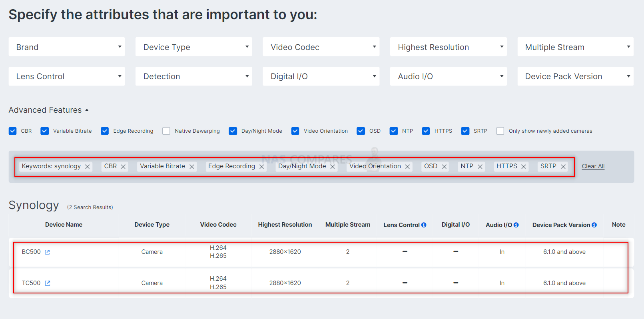The height and width of the screenshot is (319, 644).
Task: Enable Only show newly added cameras
Action: 500,131
